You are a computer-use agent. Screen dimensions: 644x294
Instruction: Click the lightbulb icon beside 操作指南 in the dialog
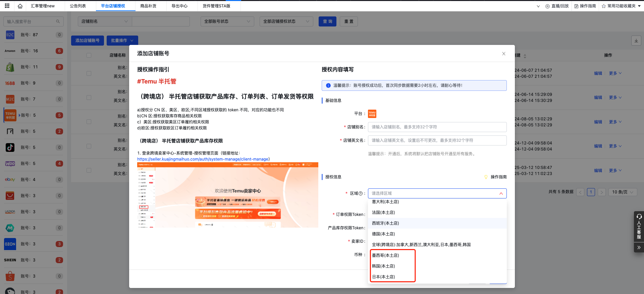[x=486, y=177]
